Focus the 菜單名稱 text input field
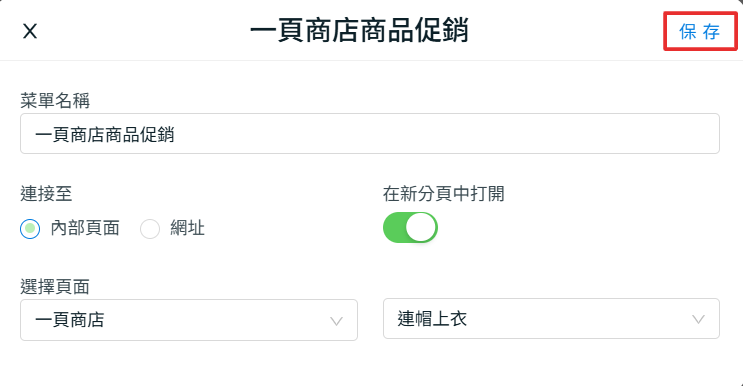This screenshot has width=743, height=386. pos(370,134)
